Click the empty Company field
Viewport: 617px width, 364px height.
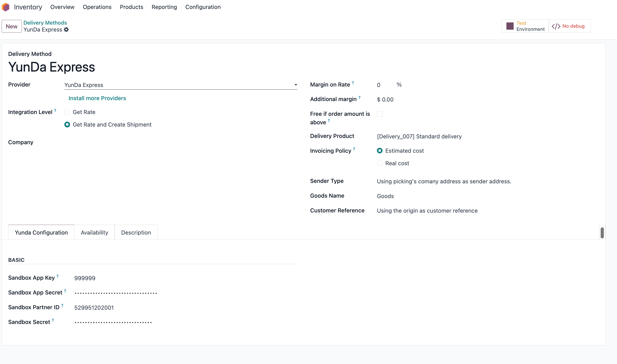pyautogui.click(x=181, y=142)
